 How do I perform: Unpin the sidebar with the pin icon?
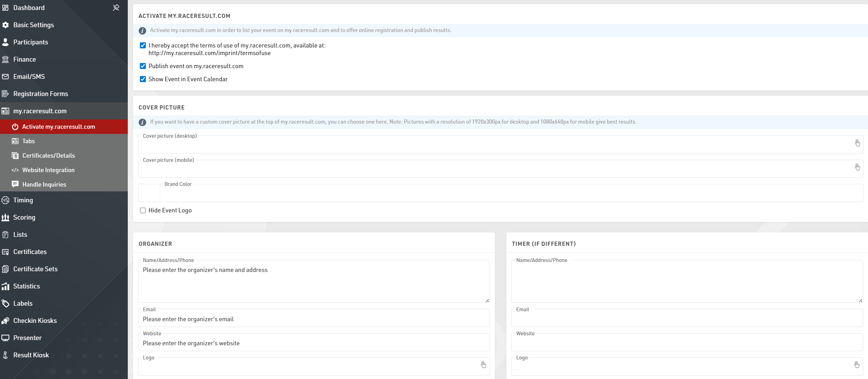pos(116,8)
